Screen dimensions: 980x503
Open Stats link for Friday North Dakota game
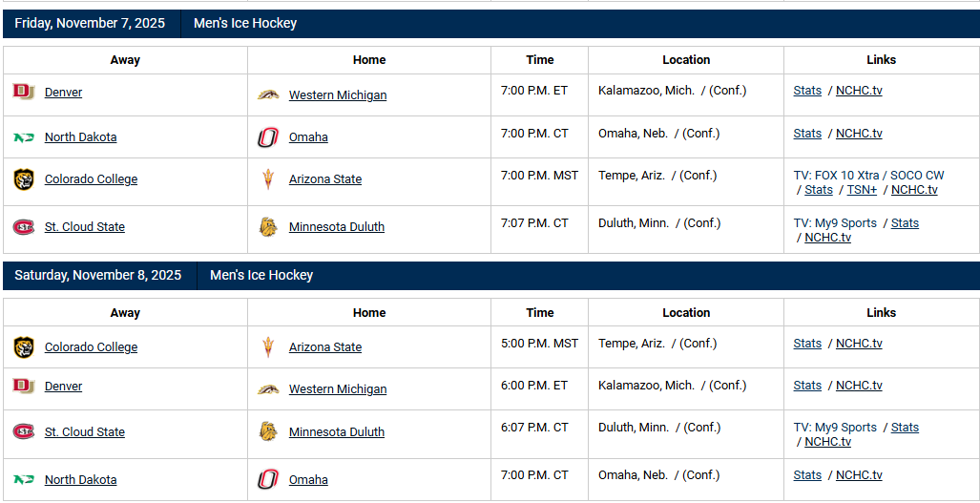[x=807, y=133]
